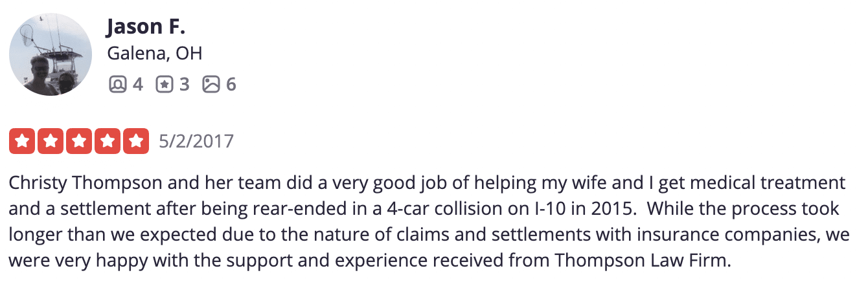868x286 pixels.
Task: Click the friends count number 4
Action: 137,84
